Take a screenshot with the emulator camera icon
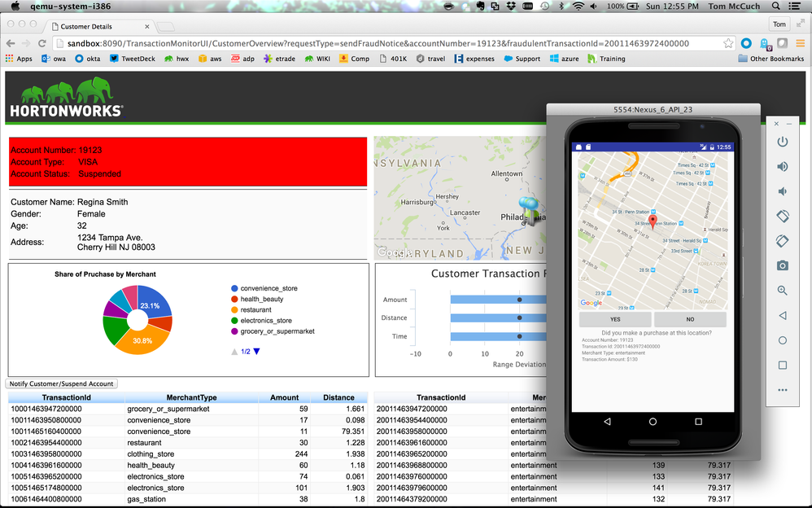Viewport: 812px width, 508px height. point(782,265)
